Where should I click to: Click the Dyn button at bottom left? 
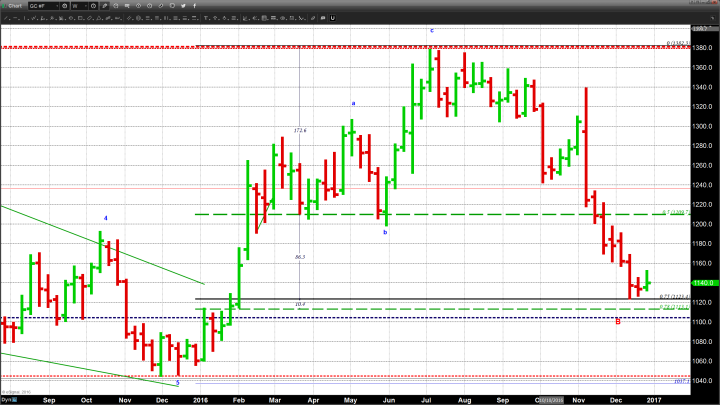pos(7,398)
